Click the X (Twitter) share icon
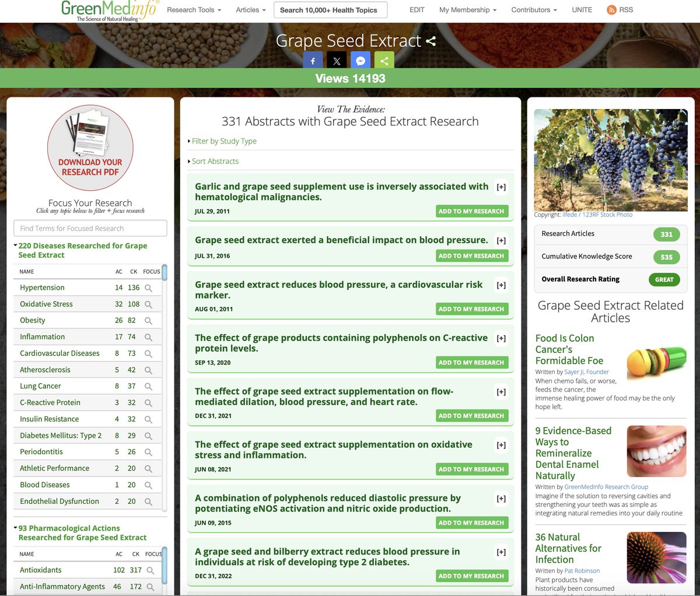Image resolution: width=700 pixels, height=596 pixels. pos(337,61)
